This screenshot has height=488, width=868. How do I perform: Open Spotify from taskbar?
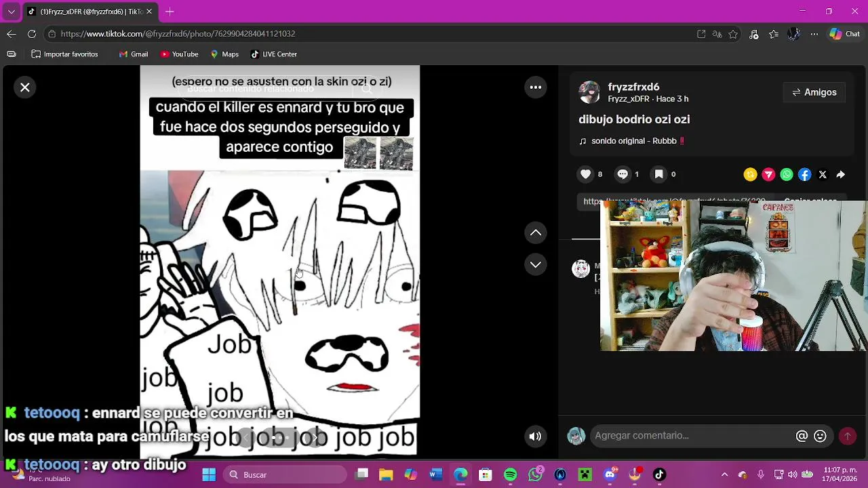click(x=511, y=474)
